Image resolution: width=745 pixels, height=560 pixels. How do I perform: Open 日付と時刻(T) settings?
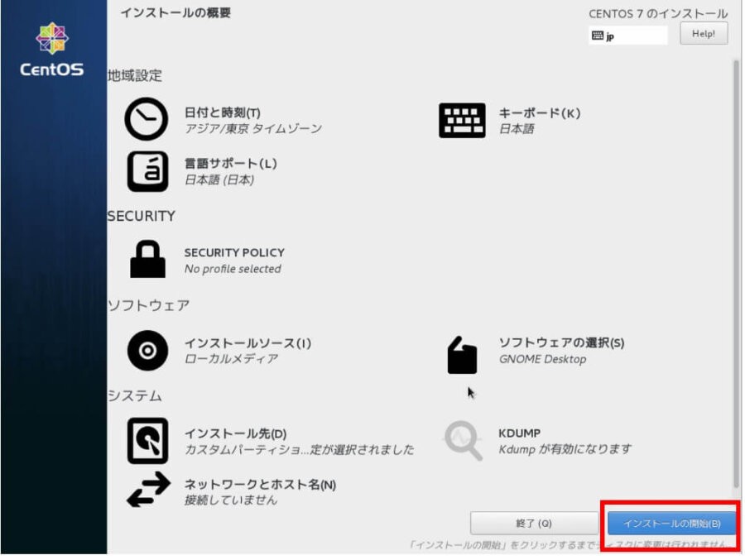point(223,112)
